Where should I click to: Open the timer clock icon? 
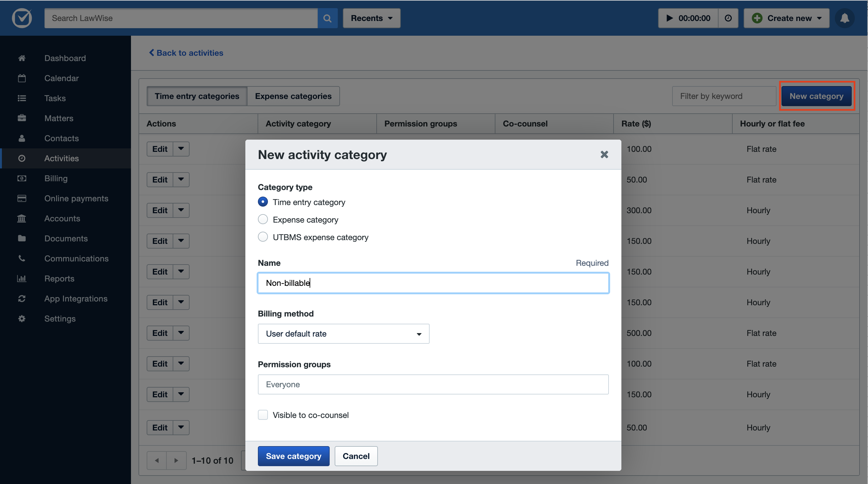728,18
